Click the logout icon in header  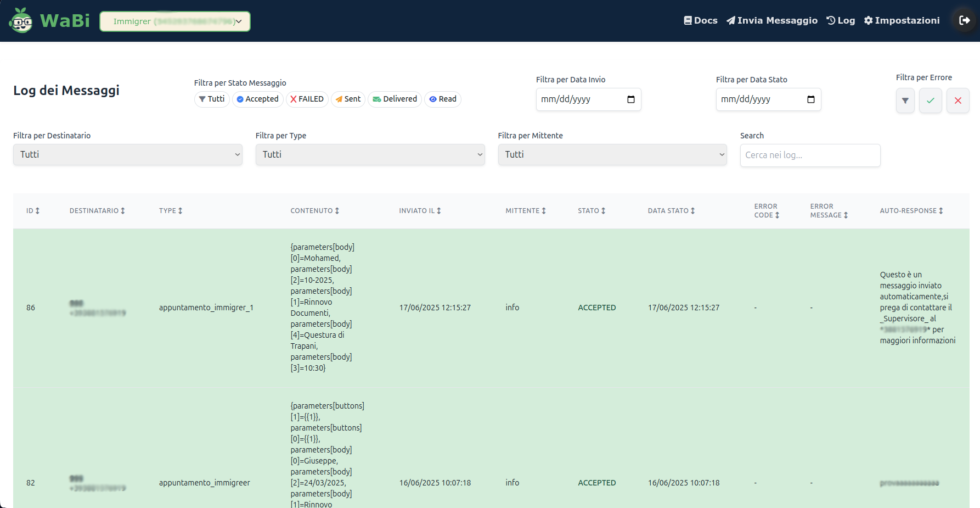coord(964,21)
